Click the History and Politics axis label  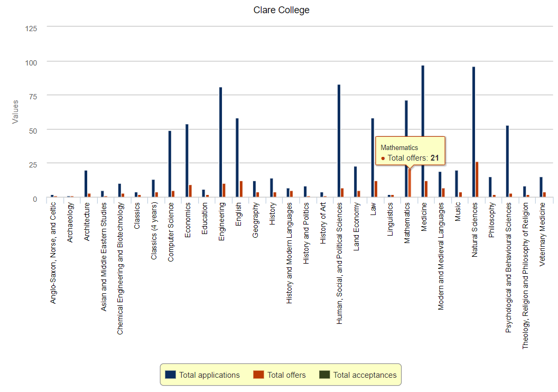coord(306,233)
